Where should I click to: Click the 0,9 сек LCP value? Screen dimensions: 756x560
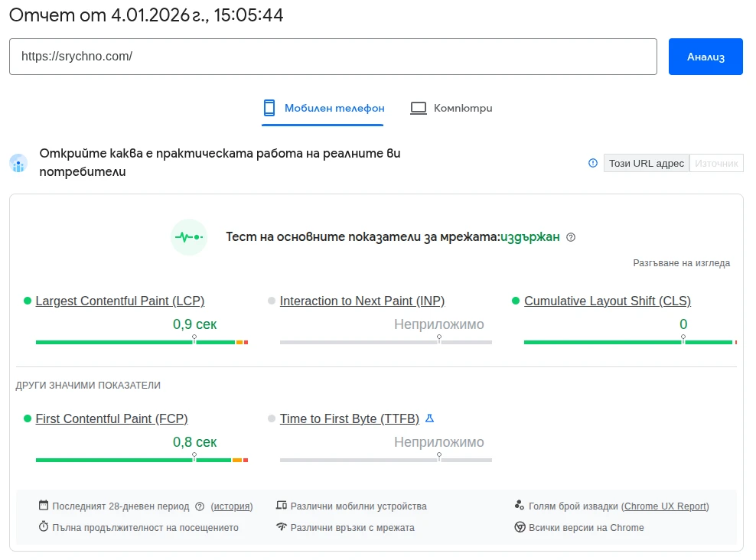click(195, 324)
